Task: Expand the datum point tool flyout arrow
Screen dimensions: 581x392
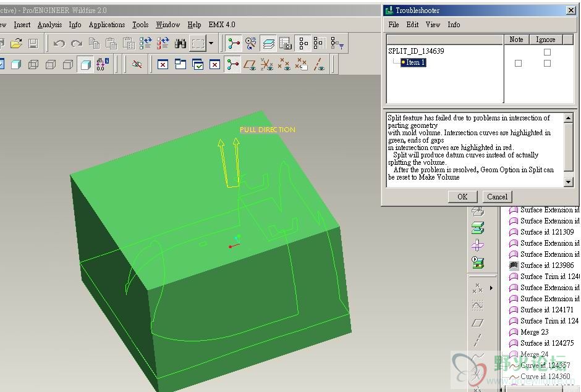Action: [x=491, y=288]
